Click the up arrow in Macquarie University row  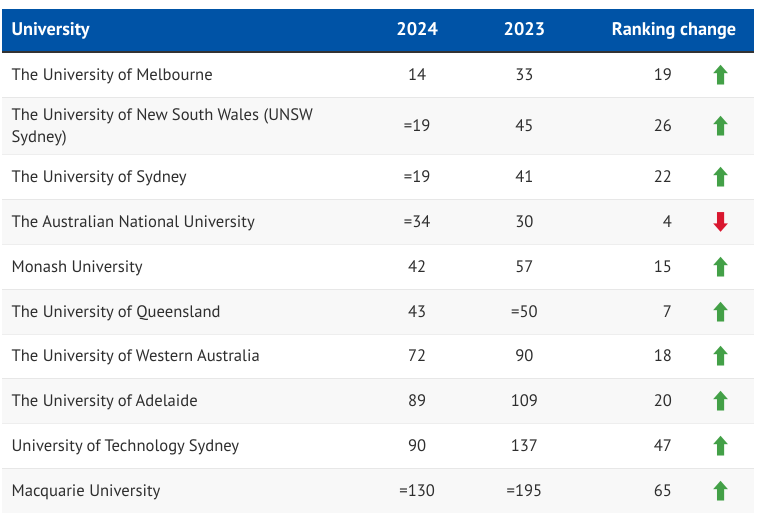tap(720, 491)
